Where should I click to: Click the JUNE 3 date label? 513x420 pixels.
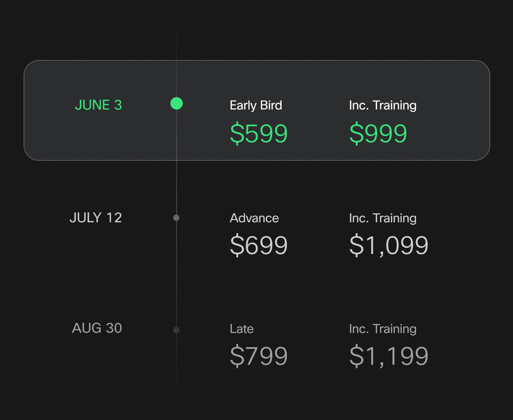(98, 105)
